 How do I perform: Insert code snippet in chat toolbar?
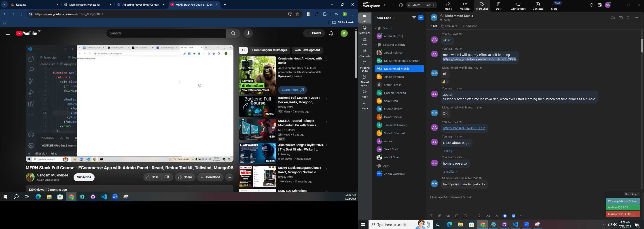[496, 216]
